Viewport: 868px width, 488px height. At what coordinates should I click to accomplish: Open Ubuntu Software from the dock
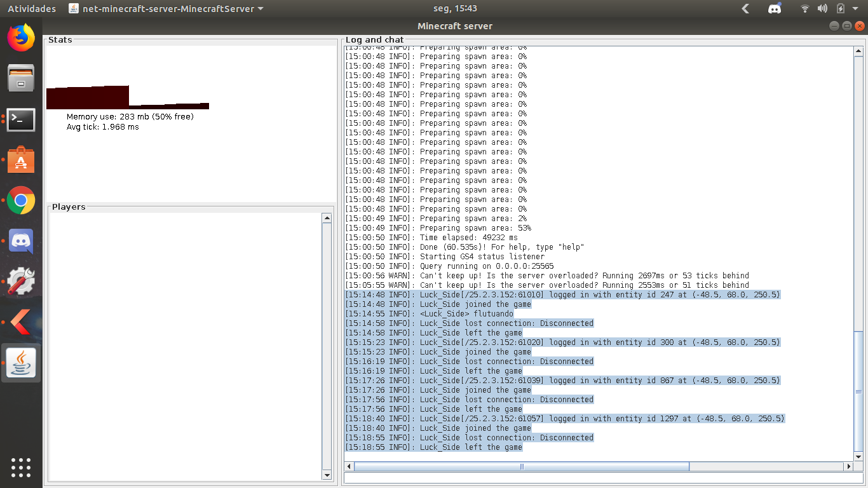pos(21,160)
